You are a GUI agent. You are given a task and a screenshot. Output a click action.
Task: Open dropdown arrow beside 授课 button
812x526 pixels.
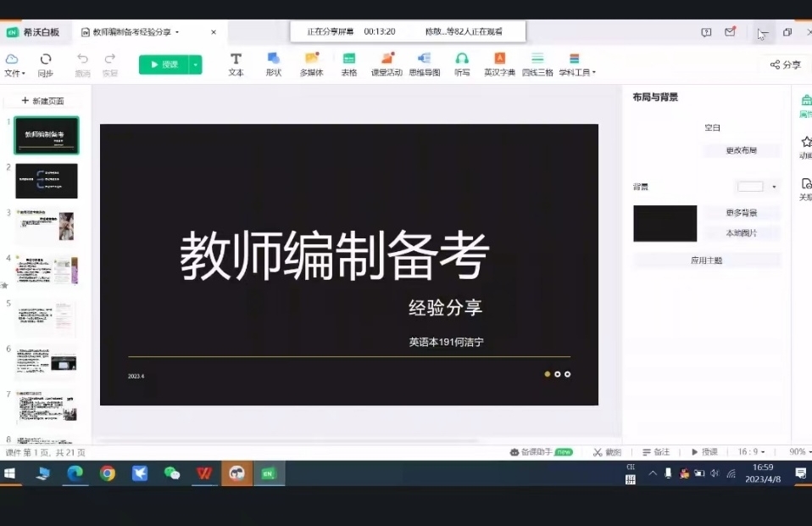tap(196, 64)
